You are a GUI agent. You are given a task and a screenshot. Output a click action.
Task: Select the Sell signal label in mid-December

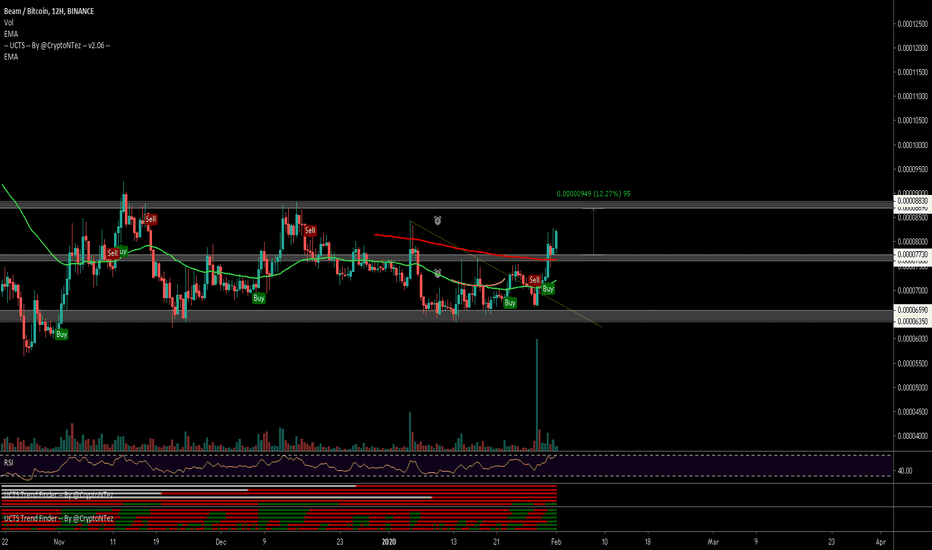click(x=310, y=230)
